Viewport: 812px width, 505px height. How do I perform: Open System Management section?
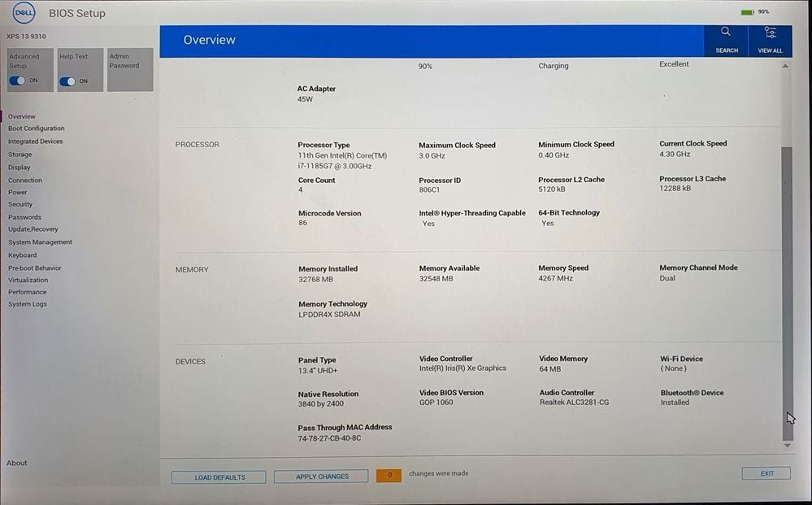pyautogui.click(x=40, y=242)
